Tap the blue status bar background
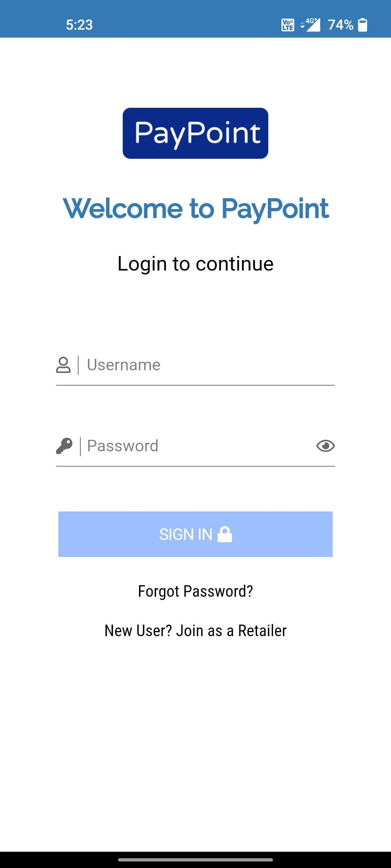 pyautogui.click(x=181, y=19)
